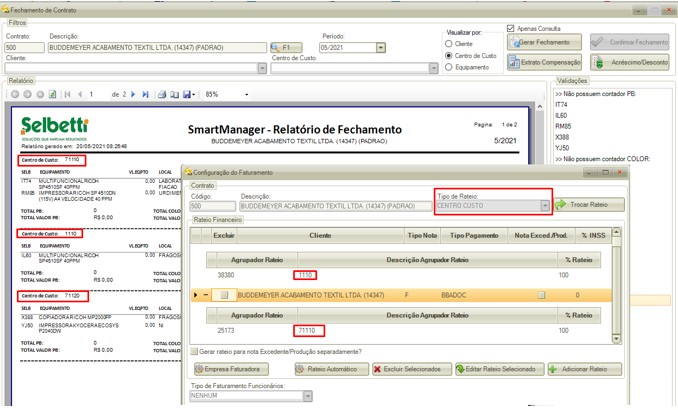Screen dimensions: 678x410
Task: Open Acréscimo/Desconto
Action: click(630, 62)
